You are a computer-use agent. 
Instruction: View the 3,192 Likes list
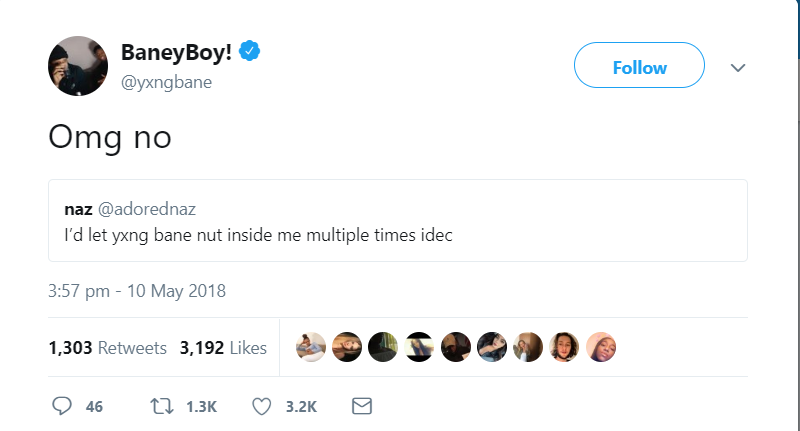tap(223, 348)
